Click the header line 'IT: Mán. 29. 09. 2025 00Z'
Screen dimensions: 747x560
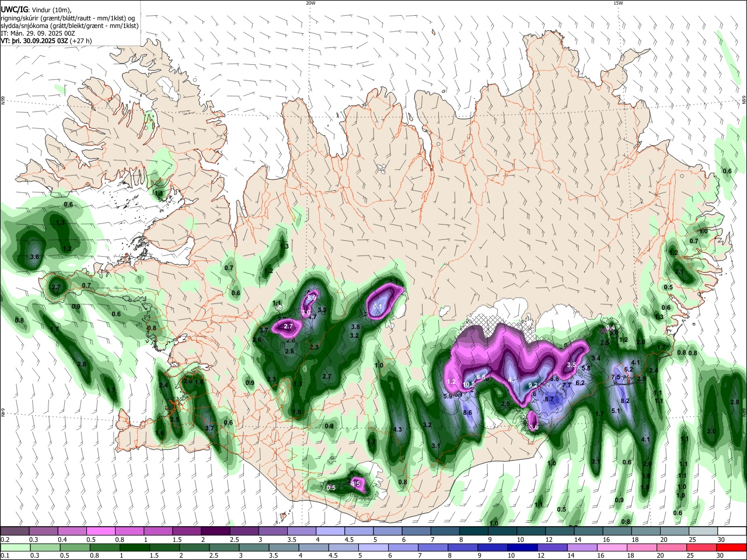[39, 33]
